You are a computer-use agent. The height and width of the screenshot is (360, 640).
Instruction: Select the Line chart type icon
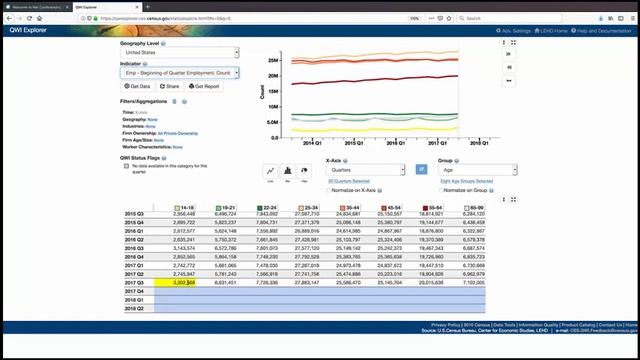[x=270, y=171]
